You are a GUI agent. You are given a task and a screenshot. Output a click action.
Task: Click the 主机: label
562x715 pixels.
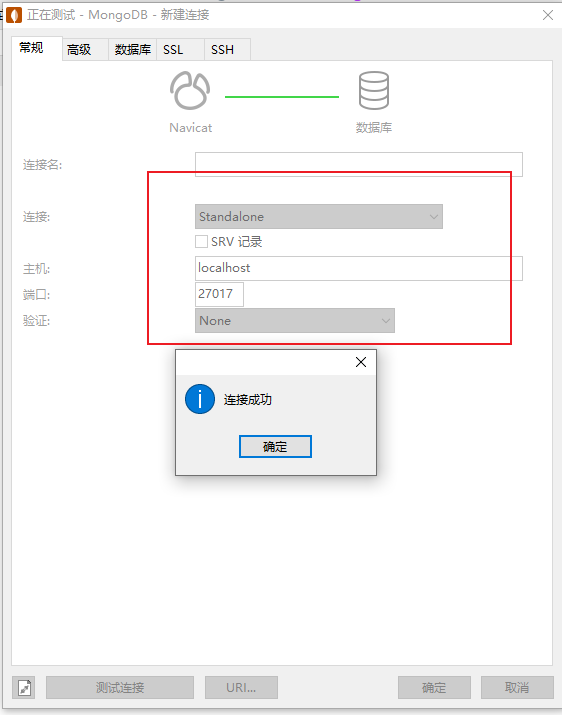pos(36,269)
